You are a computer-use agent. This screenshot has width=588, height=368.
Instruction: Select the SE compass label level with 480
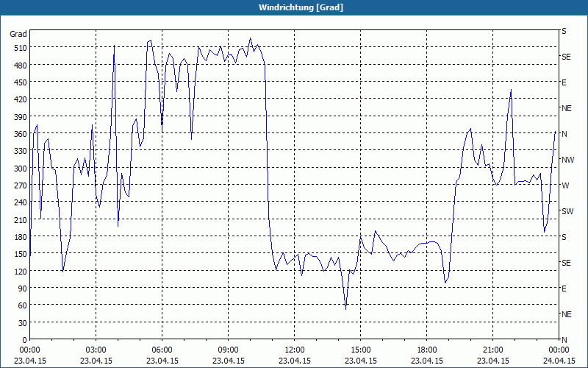566,57
